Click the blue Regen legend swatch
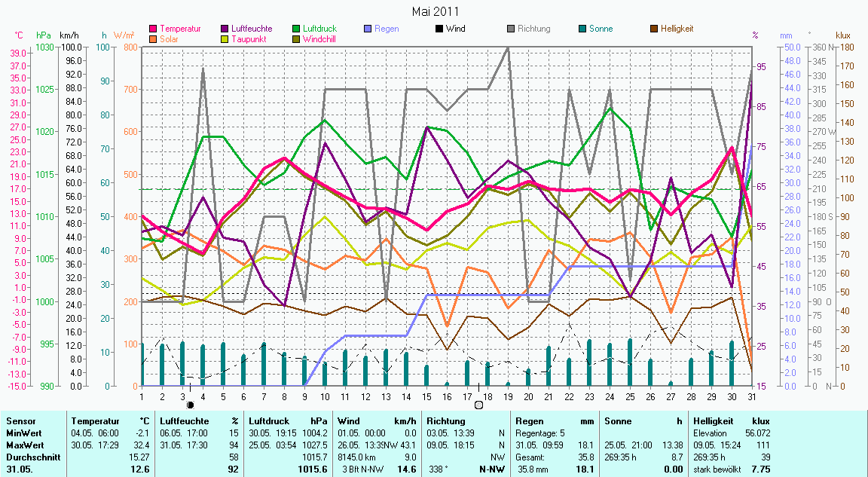Image resolution: width=868 pixels, height=477 pixels. point(368,29)
